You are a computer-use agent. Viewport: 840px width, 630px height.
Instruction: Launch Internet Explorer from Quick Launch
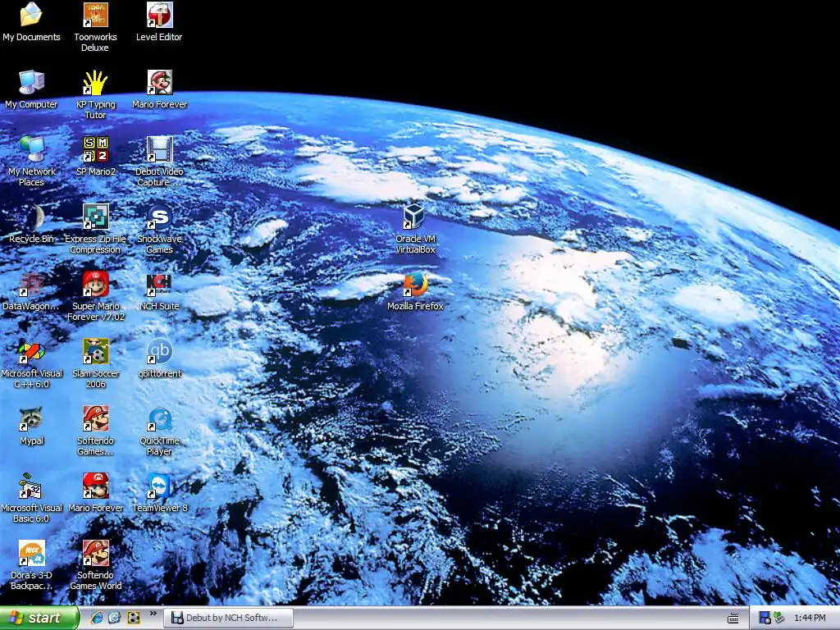coord(97,618)
